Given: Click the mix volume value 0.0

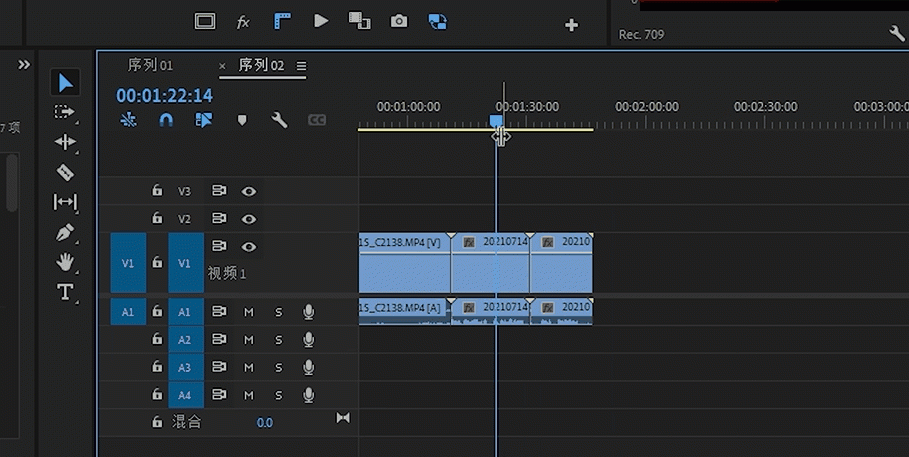Looking at the screenshot, I should [264, 423].
